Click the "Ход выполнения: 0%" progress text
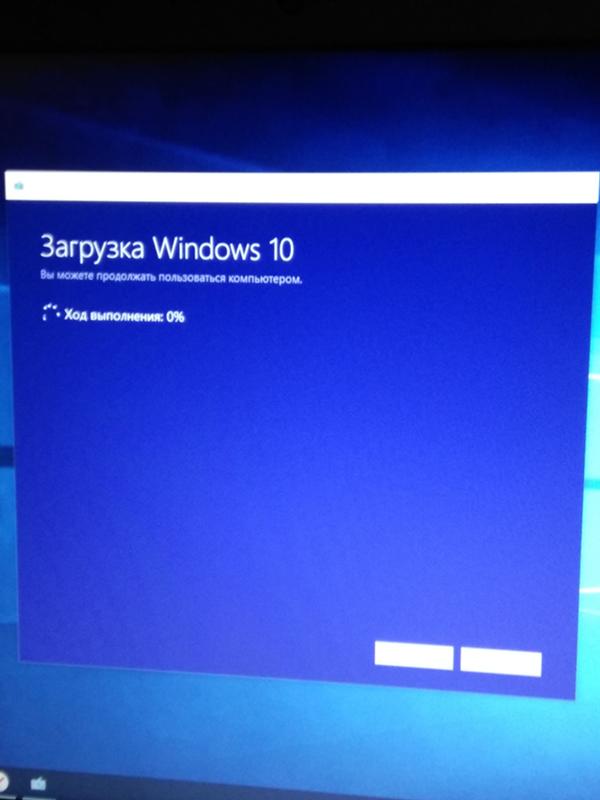The width and height of the screenshot is (600, 800). point(124,316)
